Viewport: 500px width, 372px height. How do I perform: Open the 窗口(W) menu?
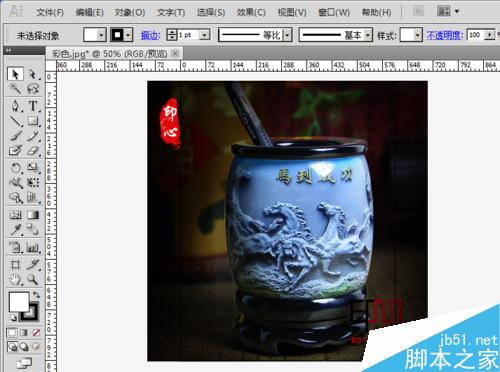334,13
